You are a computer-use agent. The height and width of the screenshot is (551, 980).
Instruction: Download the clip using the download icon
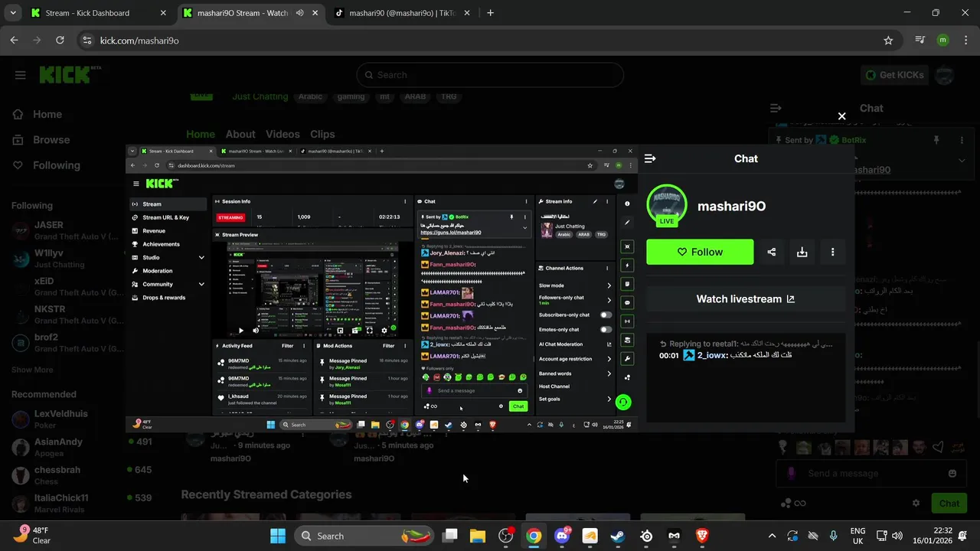coord(802,252)
